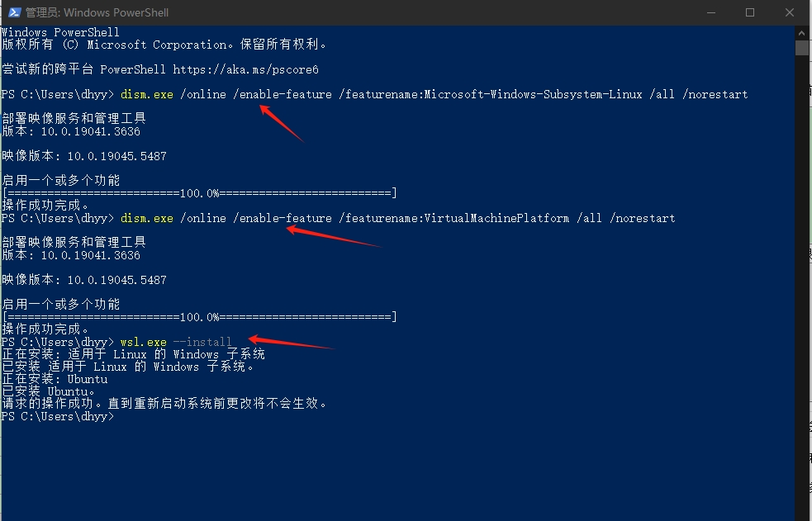Click the --install parameter text
The width and height of the screenshot is (812, 521).
pyautogui.click(x=202, y=342)
